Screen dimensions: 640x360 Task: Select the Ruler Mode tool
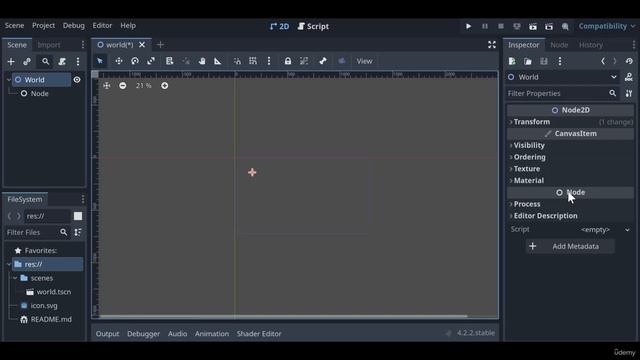pos(218,61)
